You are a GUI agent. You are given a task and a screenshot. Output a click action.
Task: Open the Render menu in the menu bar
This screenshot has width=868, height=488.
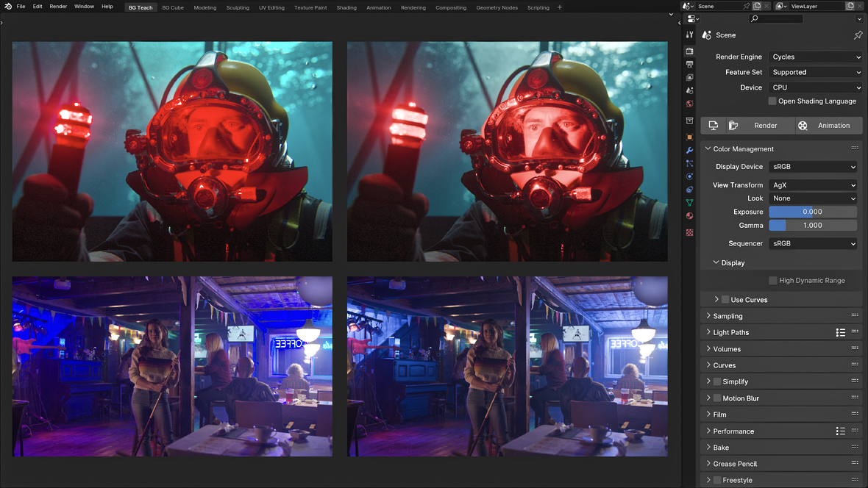click(58, 7)
